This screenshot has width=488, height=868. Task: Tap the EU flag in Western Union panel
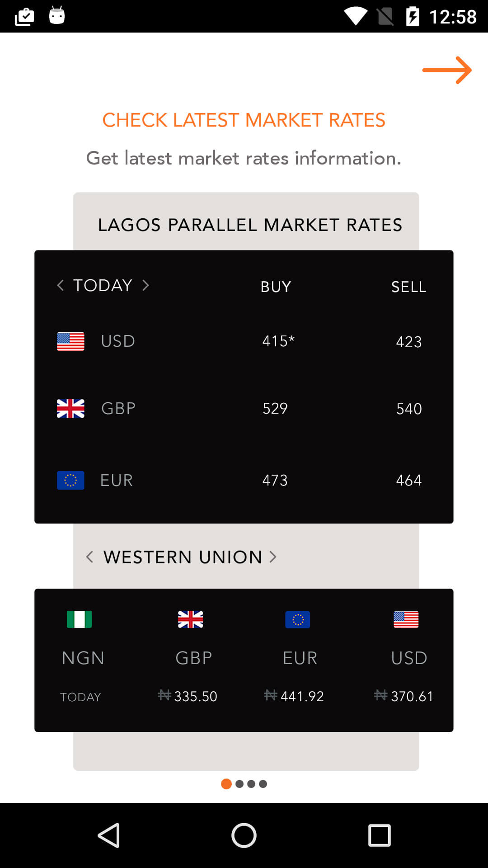point(297,619)
